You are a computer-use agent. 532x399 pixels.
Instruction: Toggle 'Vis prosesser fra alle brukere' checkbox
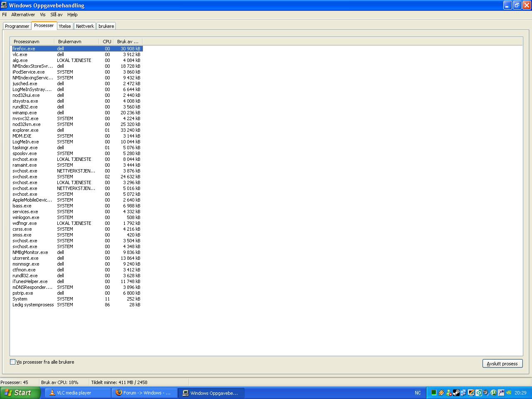pyautogui.click(x=12, y=362)
